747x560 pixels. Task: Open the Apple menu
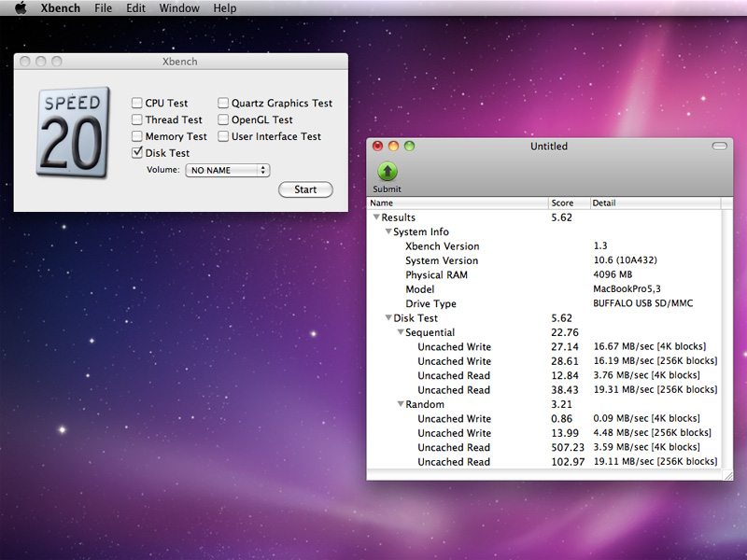coord(21,8)
